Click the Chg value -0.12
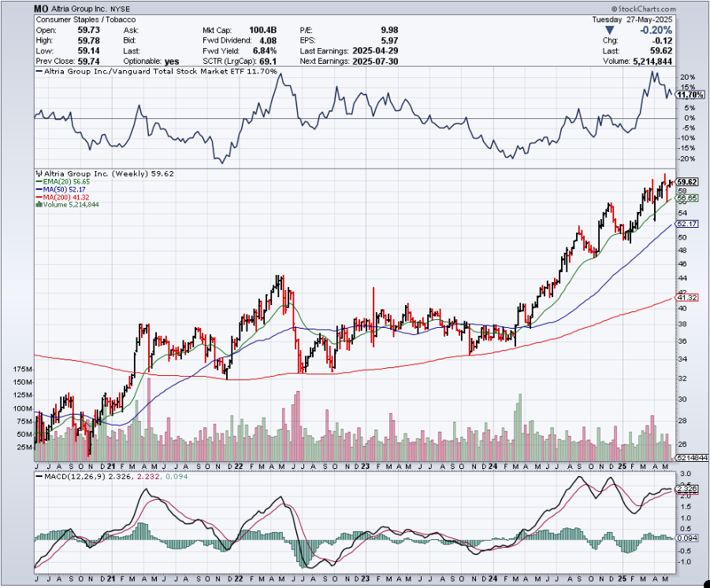The width and height of the screenshot is (710, 588). click(663, 41)
